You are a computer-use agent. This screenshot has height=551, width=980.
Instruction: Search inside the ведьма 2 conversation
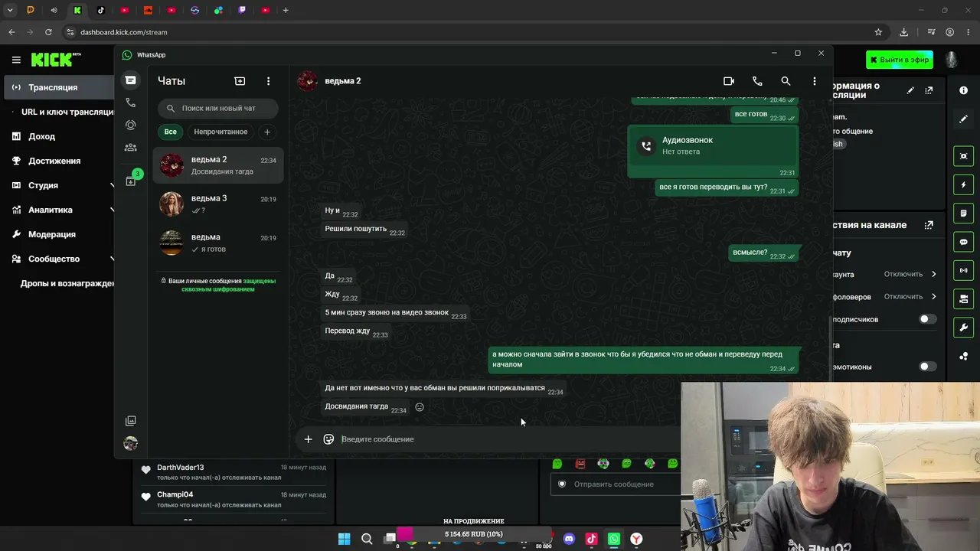(786, 81)
